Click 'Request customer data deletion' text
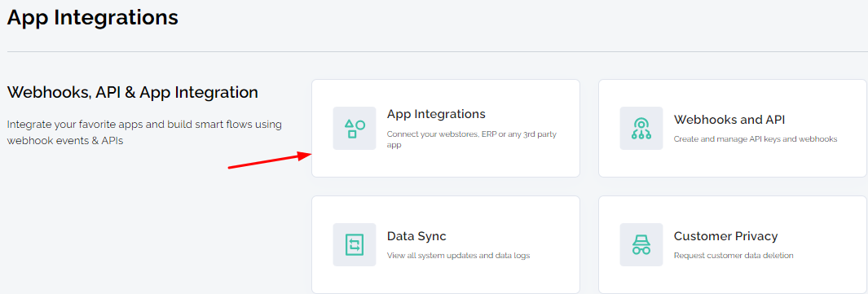Image resolution: width=868 pixels, height=294 pixels. (x=734, y=256)
